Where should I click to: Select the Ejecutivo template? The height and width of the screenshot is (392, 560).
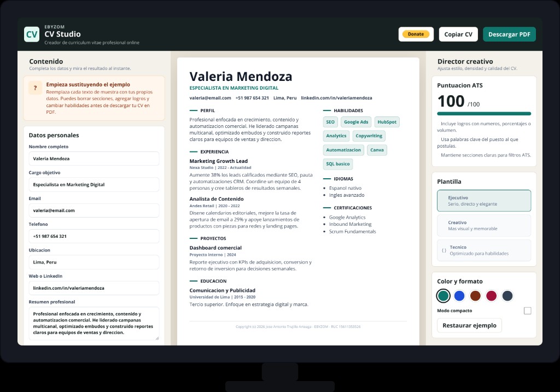point(484,201)
